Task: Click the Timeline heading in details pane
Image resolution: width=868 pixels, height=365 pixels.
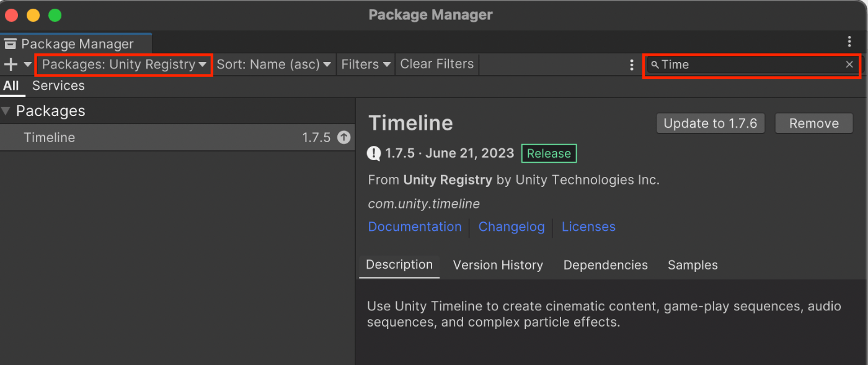Action: pyautogui.click(x=410, y=123)
